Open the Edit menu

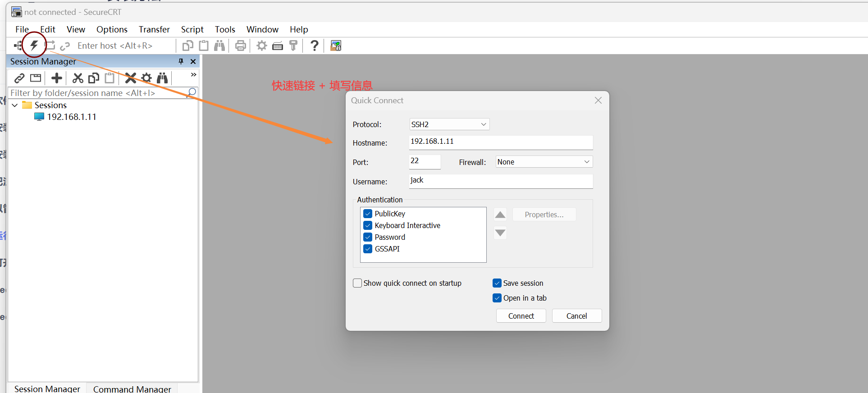click(x=48, y=29)
